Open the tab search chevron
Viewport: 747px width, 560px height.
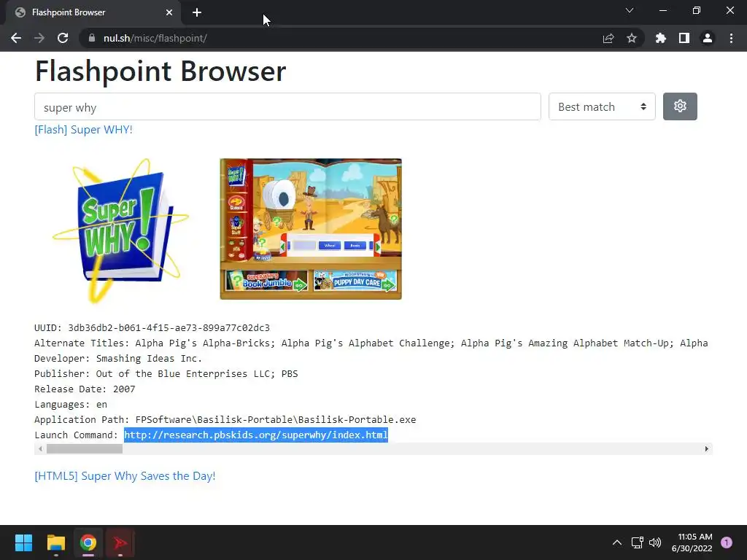(630, 10)
